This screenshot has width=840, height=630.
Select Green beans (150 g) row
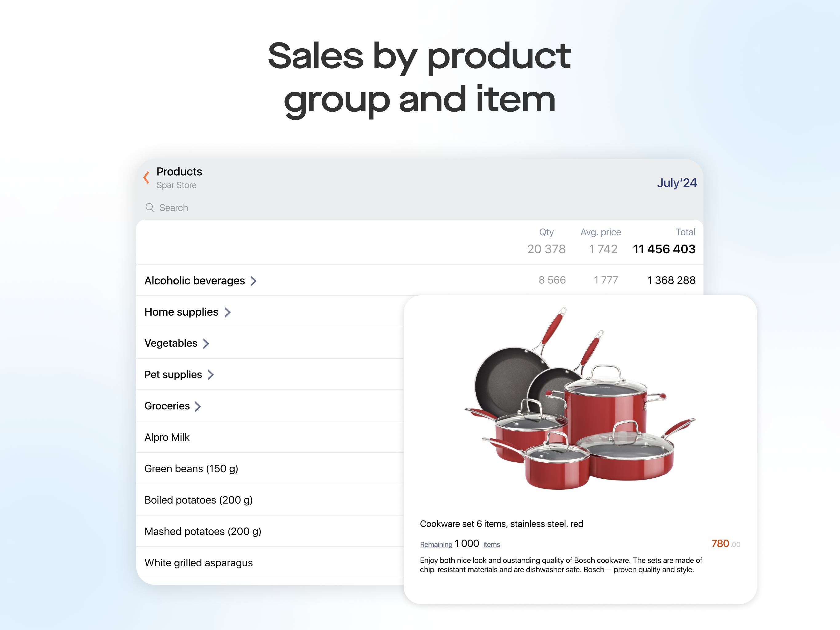click(270, 469)
